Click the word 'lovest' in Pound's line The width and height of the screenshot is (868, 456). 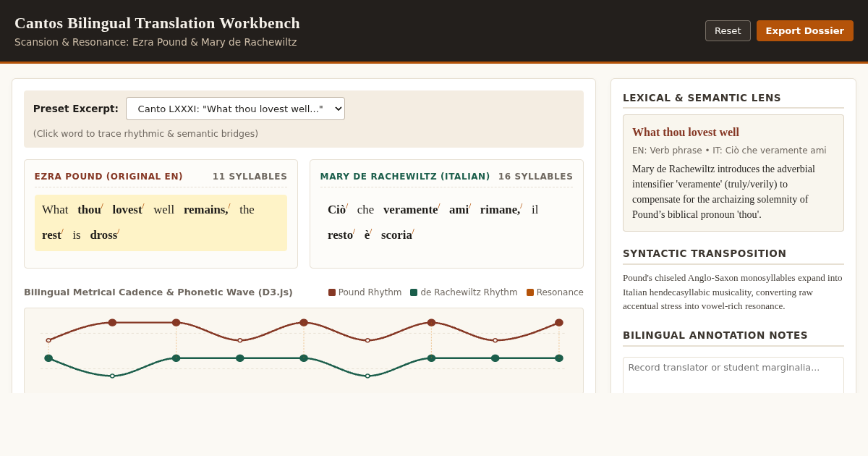point(128,210)
